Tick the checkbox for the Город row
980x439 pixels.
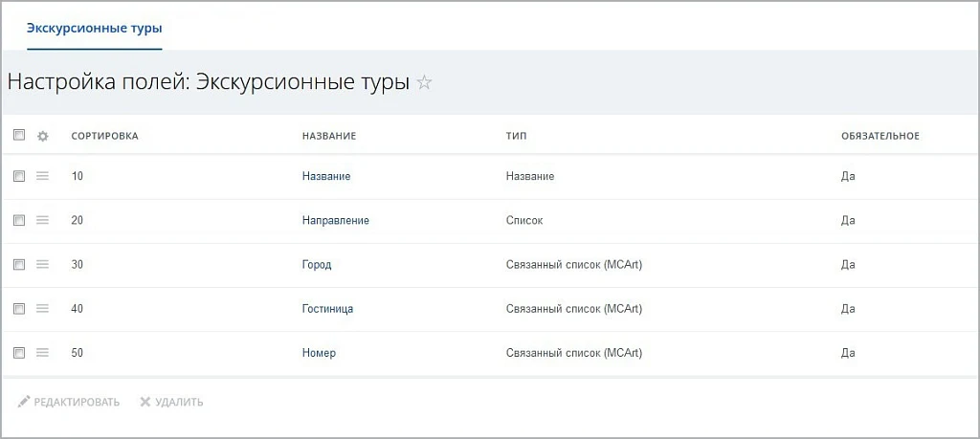tap(19, 265)
